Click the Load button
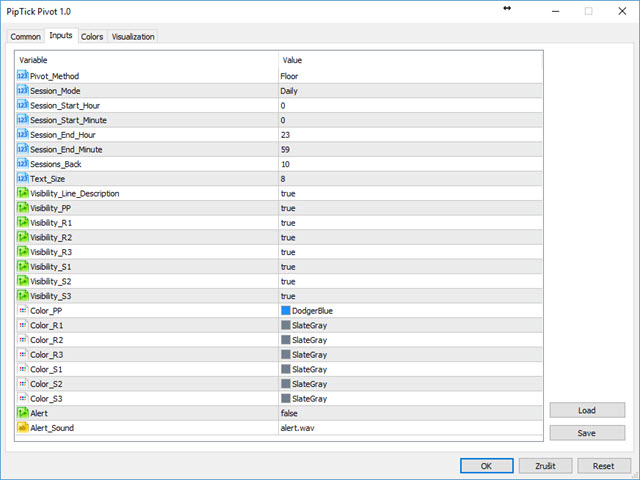Image resolution: width=640 pixels, height=480 pixels. (x=587, y=410)
